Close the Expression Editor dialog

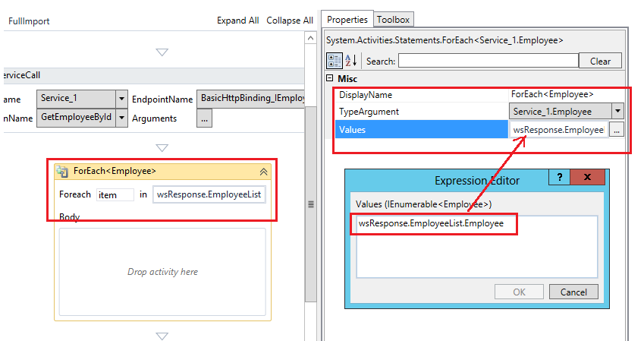(x=587, y=177)
